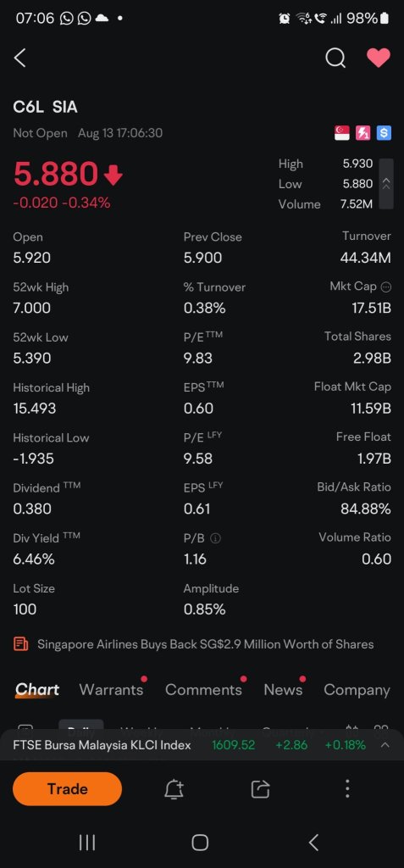This screenshot has width=404, height=868.
Task: Open the search magnifier icon
Action: click(x=335, y=58)
